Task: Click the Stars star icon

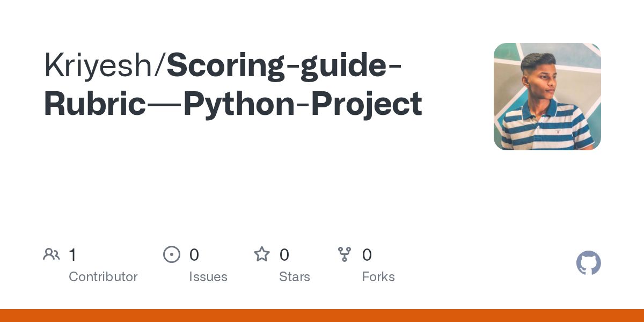Action: coord(262,254)
